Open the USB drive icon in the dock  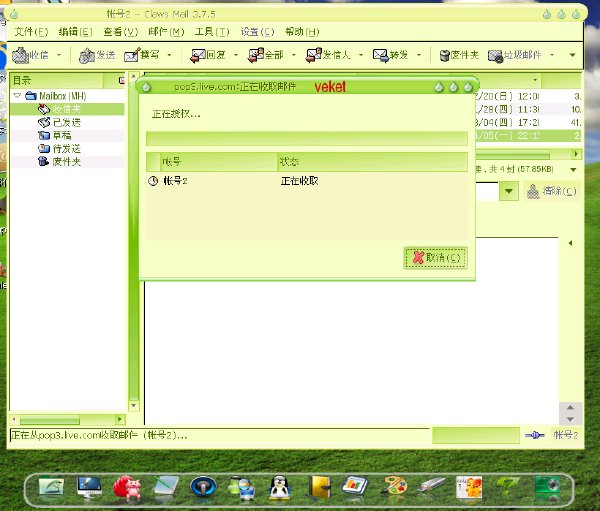[432, 485]
